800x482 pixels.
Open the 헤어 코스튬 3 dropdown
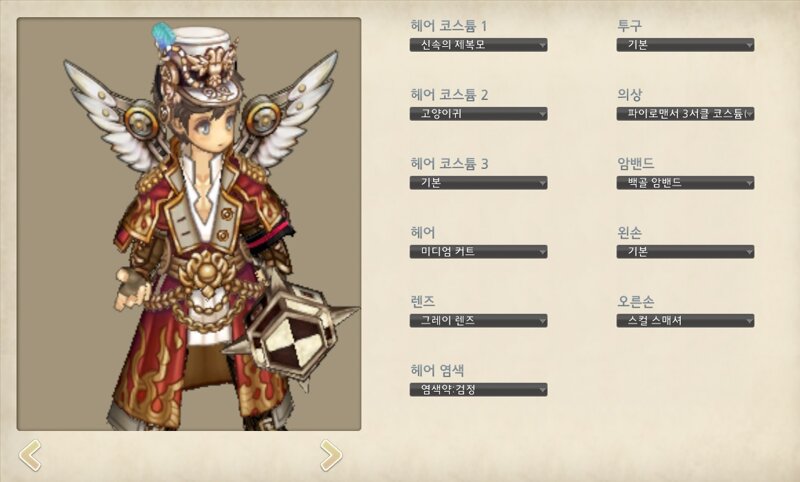[479, 183]
